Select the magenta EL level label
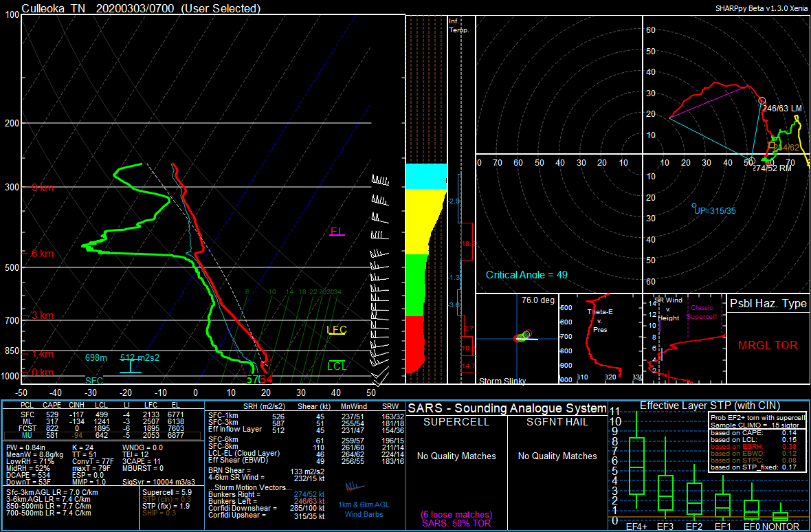Image resolution: width=811 pixels, height=532 pixels. coord(337,231)
